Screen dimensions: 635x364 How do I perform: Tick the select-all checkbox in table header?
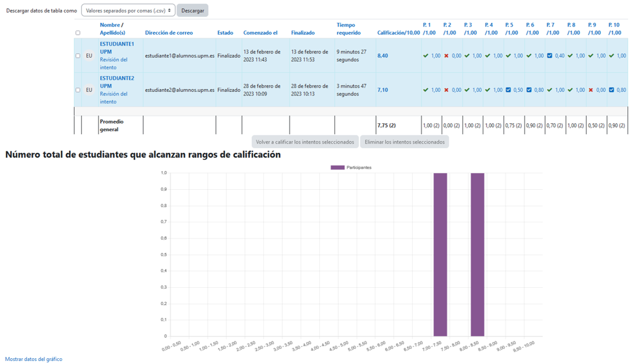pyautogui.click(x=78, y=33)
